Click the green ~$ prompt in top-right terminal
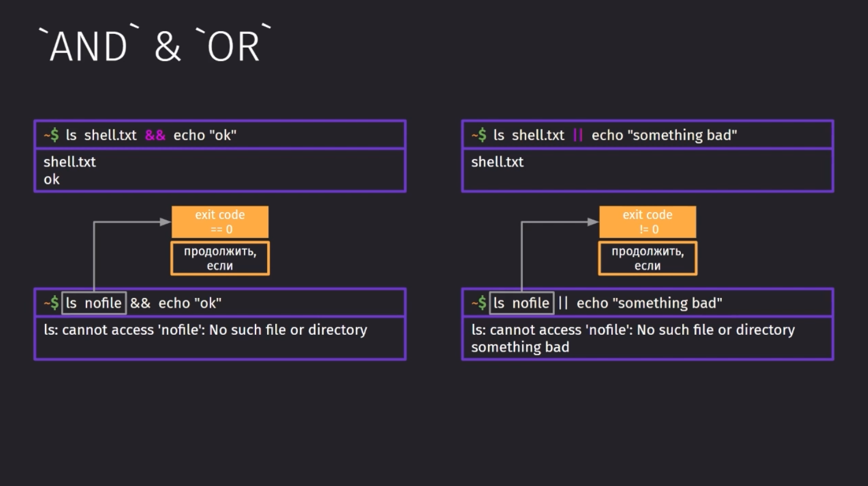The width and height of the screenshot is (868, 486). [479, 135]
